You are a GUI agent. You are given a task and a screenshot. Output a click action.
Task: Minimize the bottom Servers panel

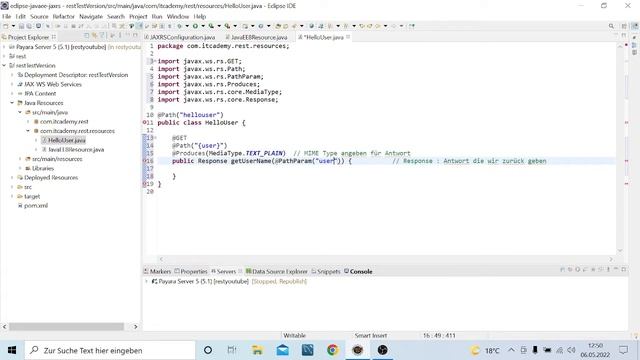tap(616, 269)
